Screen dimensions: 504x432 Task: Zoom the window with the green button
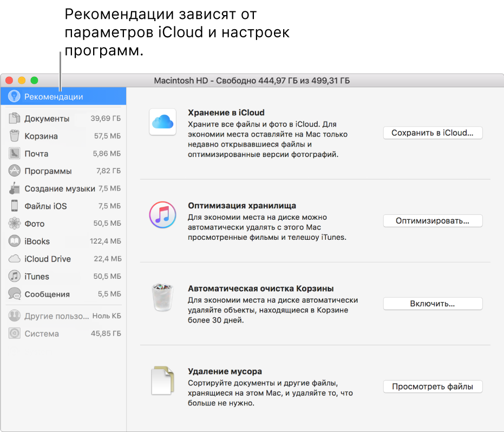pyautogui.click(x=35, y=80)
